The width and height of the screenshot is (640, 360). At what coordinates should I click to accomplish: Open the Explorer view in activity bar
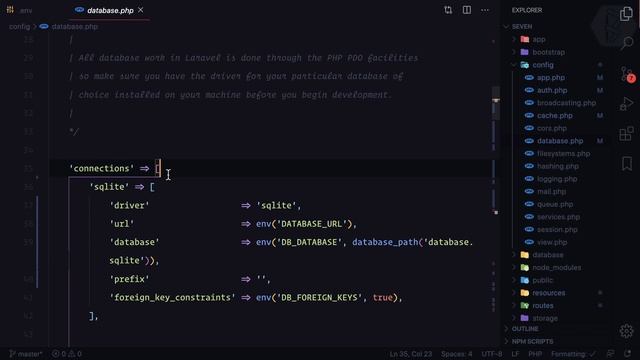coord(626,14)
